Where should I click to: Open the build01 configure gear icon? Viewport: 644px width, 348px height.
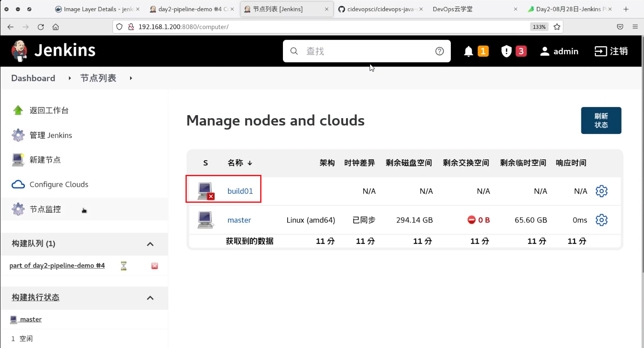click(601, 191)
